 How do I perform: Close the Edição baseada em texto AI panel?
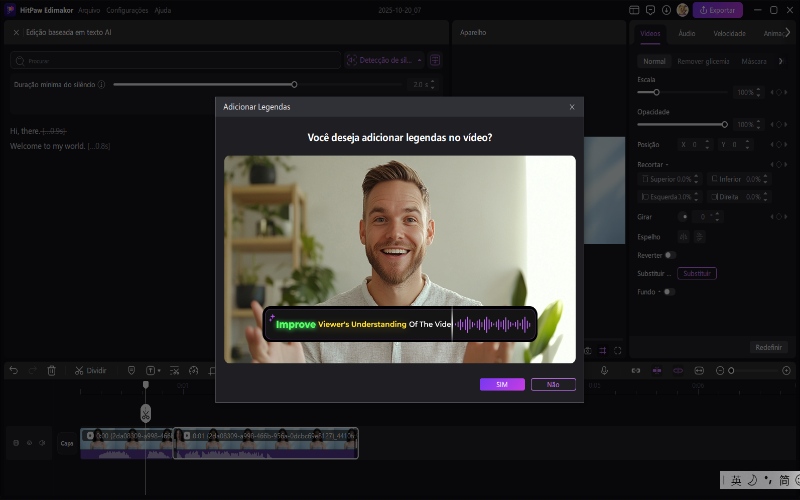pyautogui.click(x=16, y=32)
